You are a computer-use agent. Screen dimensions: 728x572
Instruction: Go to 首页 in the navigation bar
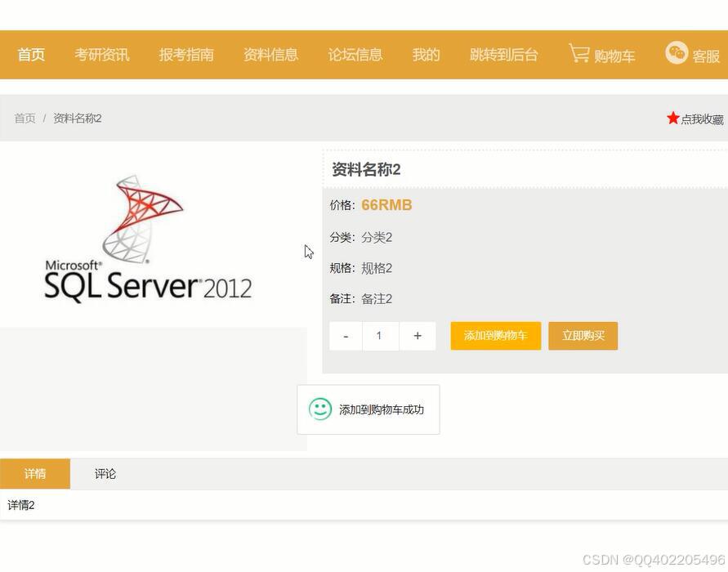pos(31,55)
